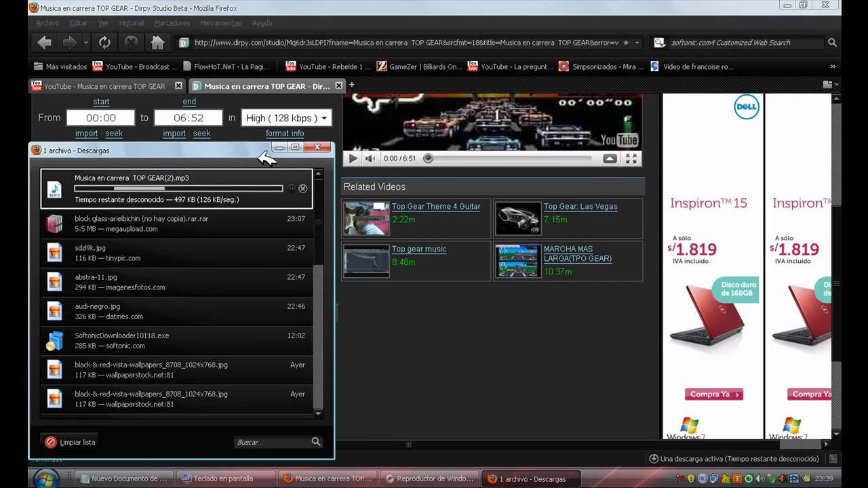
Task: Click the start time field 00:00
Action: pyautogui.click(x=100, y=118)
